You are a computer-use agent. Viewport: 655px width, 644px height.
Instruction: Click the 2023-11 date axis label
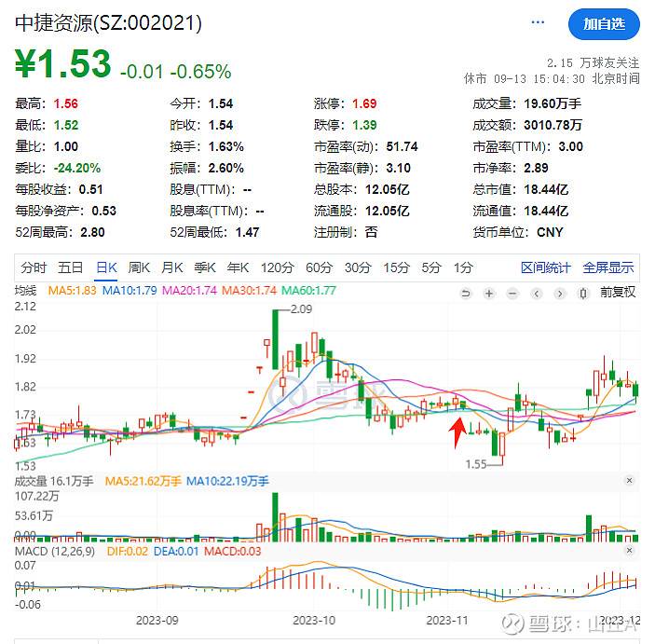447,620
